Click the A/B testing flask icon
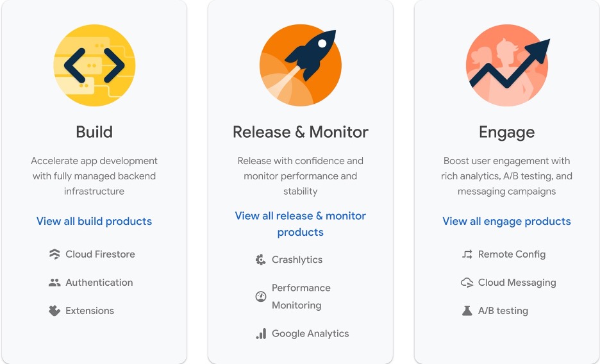600x364 pixels. pos(467,311)
